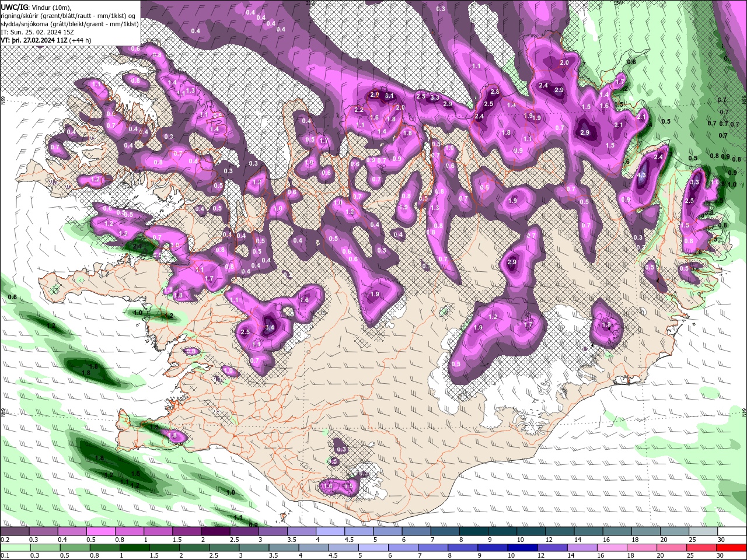Click the purple rain legend swatch between 12 and 14

click(x=552, y=548)
